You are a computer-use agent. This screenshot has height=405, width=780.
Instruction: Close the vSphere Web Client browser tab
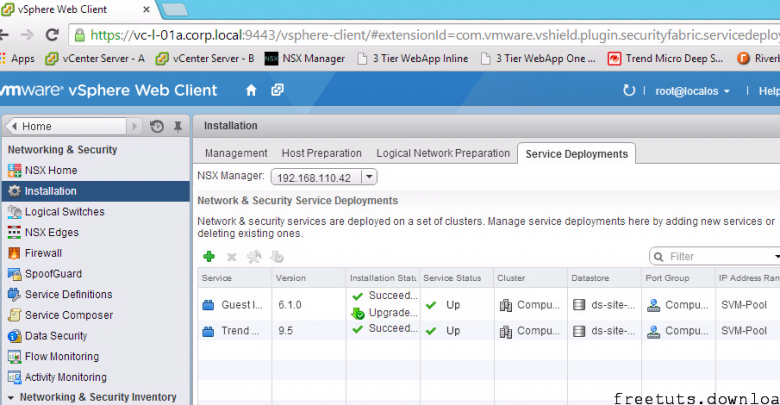click(x=146, y=9)
